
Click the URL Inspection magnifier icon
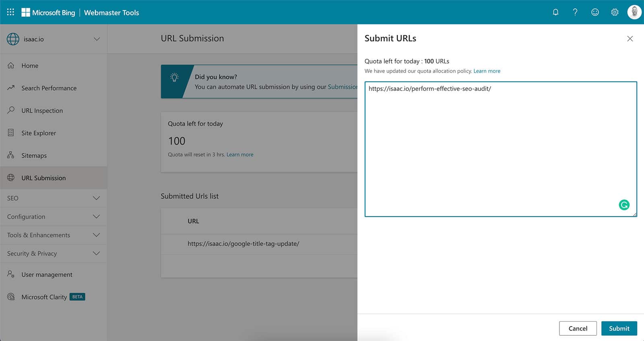11,110
